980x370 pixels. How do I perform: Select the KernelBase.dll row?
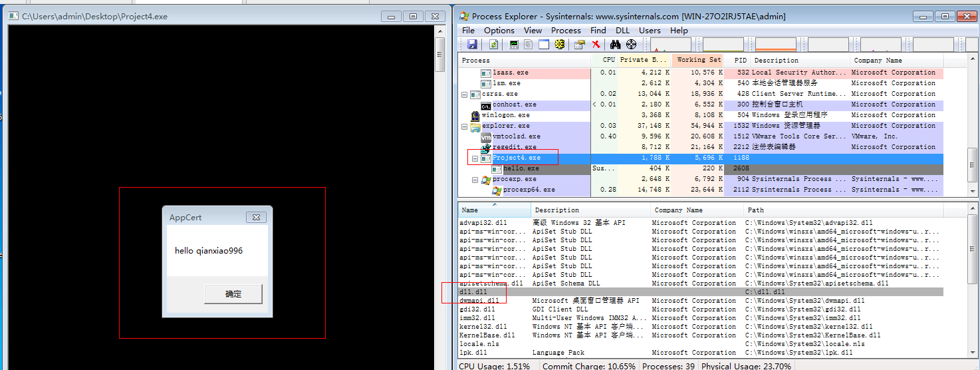(x=701, y=335)
